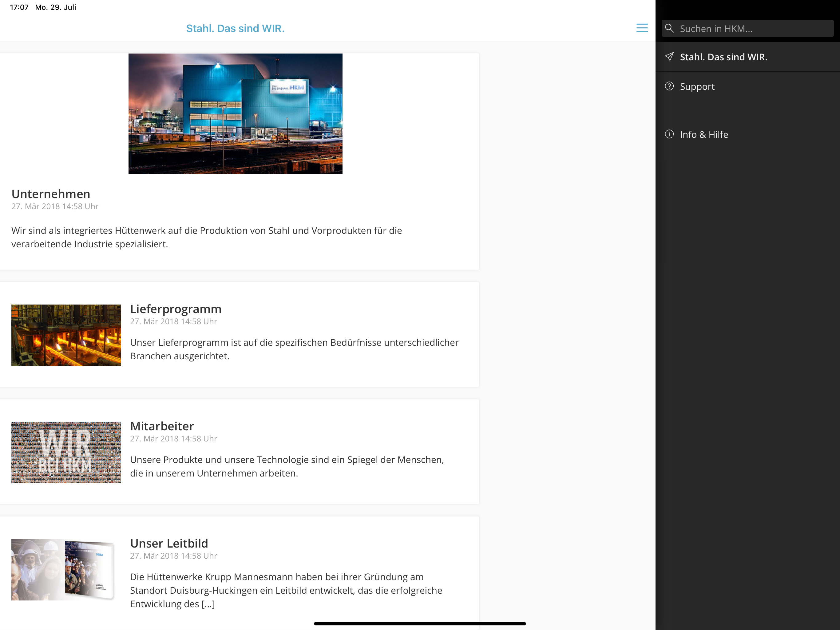Toggle the hamburger menu icon
Image resolution: width=840 pixels, height=630 pixels.
point(642,28)
